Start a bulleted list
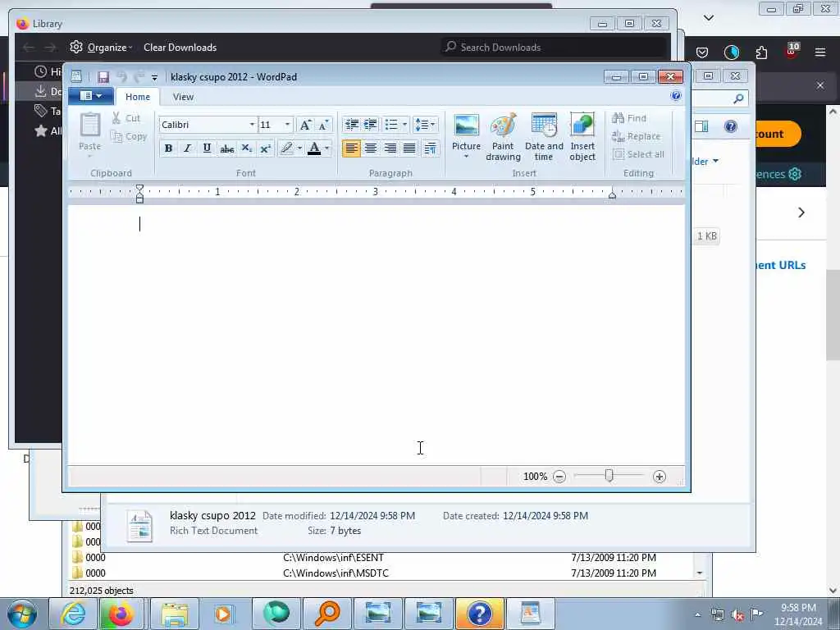Screen dimensions: 840x630 point(391,125)
